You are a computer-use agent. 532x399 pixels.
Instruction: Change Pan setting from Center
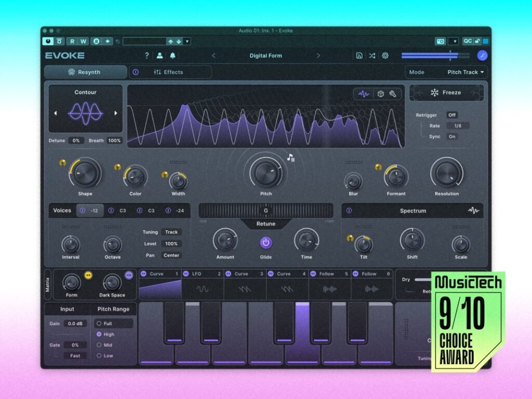pos(171,255)
